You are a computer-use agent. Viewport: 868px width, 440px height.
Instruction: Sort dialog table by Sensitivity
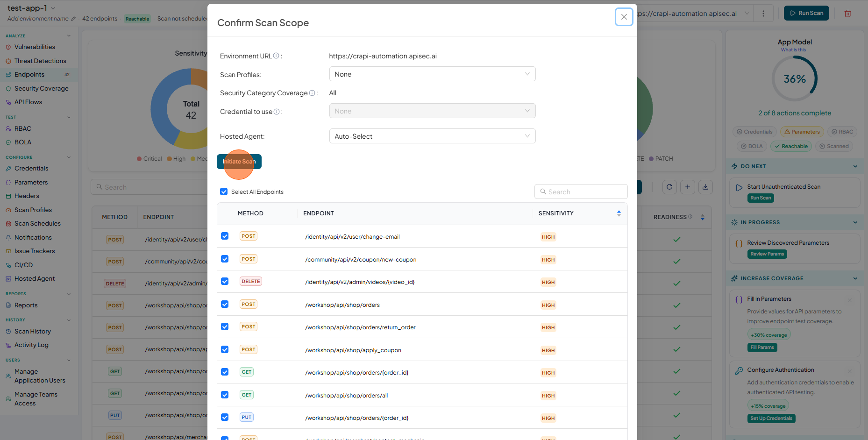[619, 213]
